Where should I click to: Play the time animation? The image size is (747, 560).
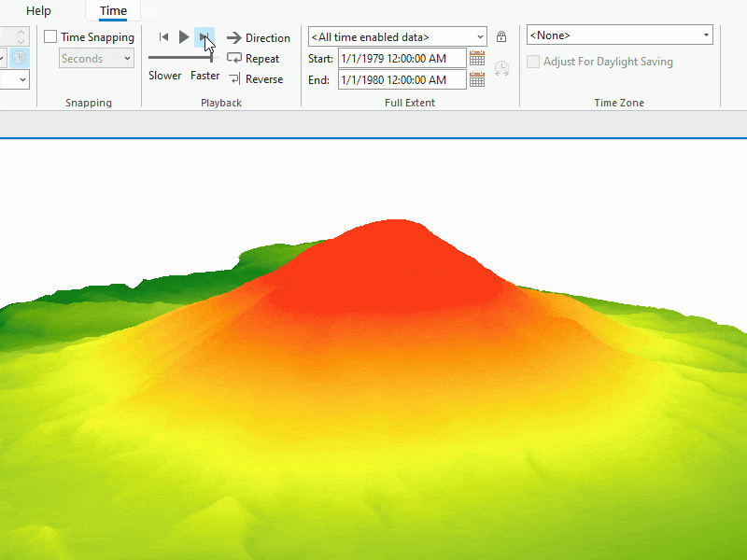[x=183, y=36]
